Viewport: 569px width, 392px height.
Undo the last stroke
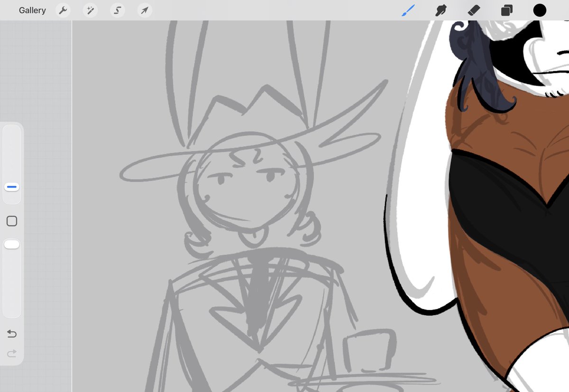point(12,334)
